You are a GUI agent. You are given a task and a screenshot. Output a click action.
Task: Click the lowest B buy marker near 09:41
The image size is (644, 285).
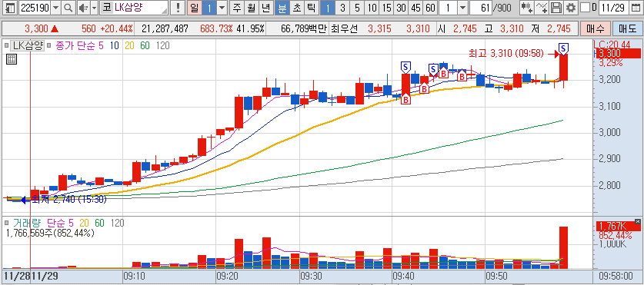pos(405,99)
